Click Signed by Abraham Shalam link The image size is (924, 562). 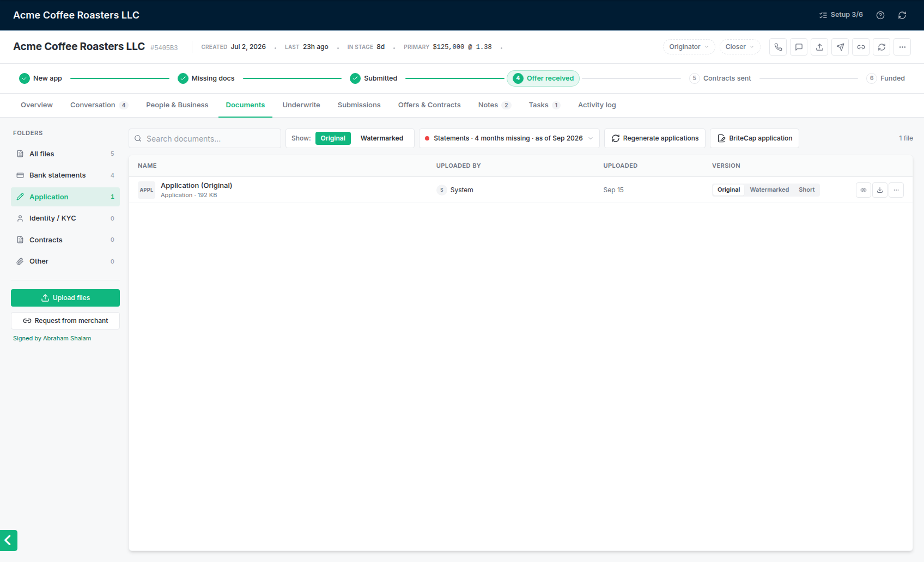[x=52, y=338]
